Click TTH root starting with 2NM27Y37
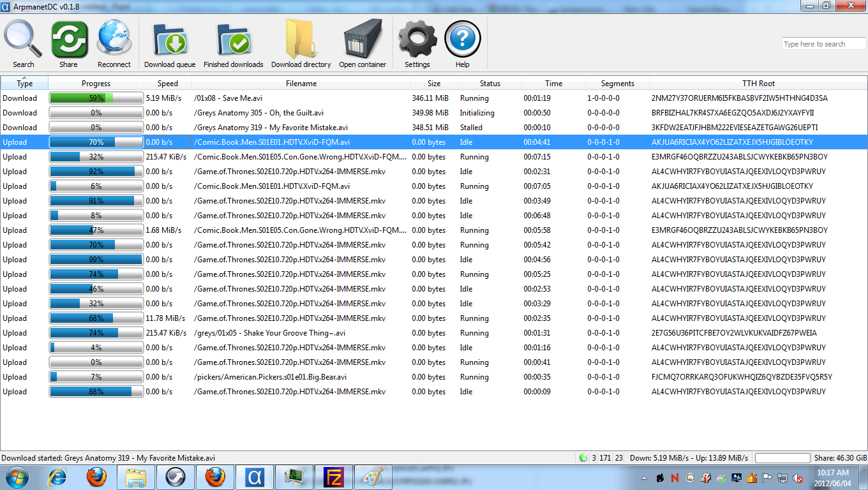868x490 pixels. [739, 98]
